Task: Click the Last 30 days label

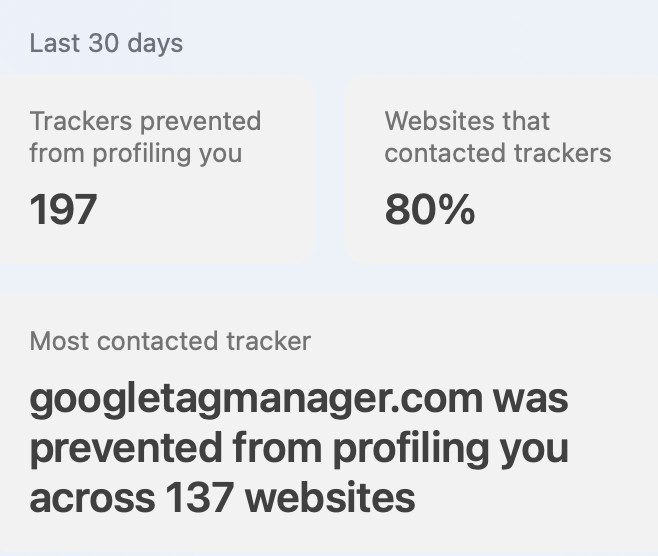Action: point(106,44)
